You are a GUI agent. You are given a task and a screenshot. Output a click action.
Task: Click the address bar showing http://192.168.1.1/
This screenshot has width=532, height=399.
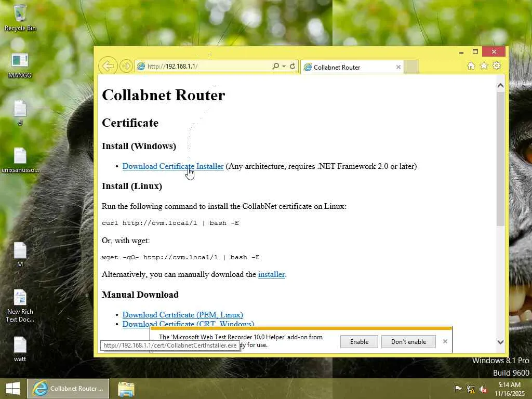pos(204,66)
